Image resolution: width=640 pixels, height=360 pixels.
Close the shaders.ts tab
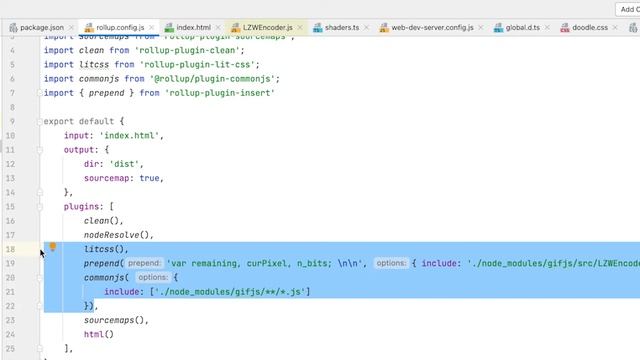tap(367, 27)
